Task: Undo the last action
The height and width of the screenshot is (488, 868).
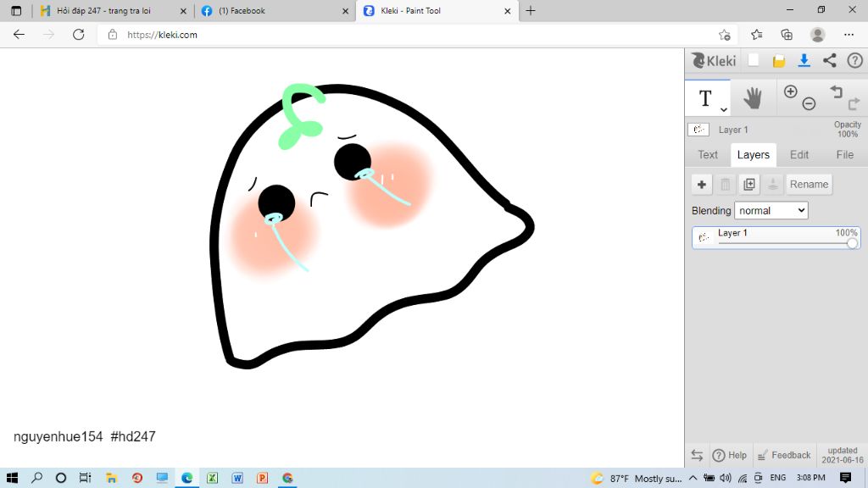Action: 836,91
